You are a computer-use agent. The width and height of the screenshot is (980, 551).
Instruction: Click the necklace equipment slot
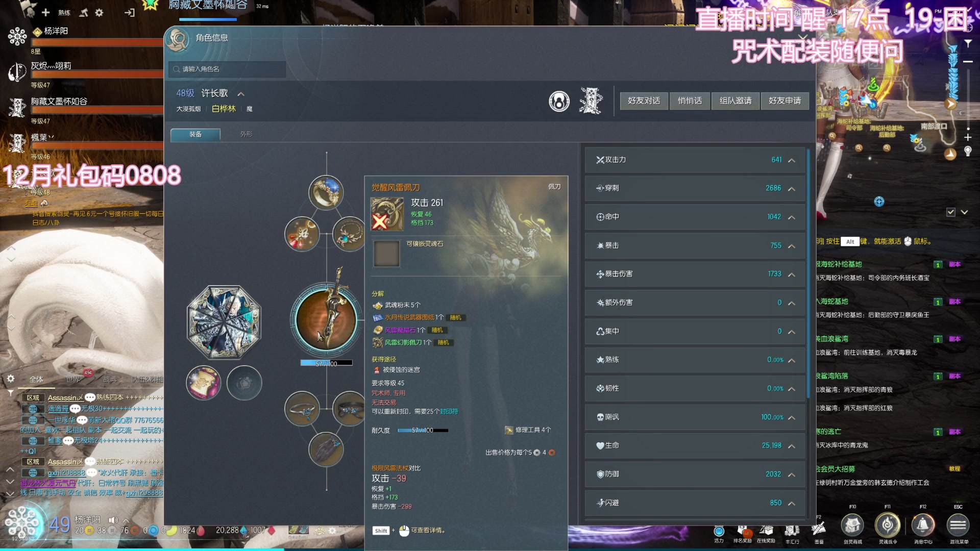(x=349, y=234)
